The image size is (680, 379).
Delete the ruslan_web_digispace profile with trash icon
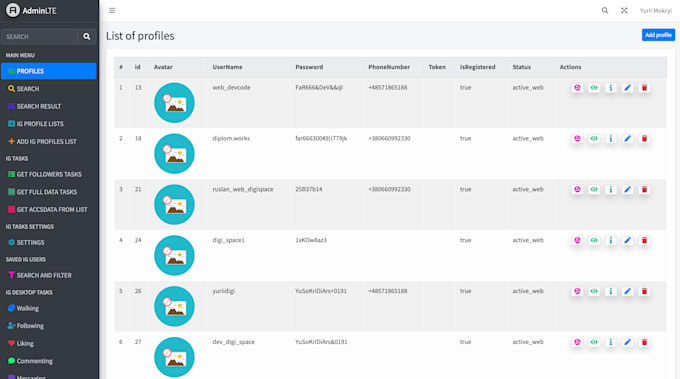pyautogui.click(x=644, y=190)
